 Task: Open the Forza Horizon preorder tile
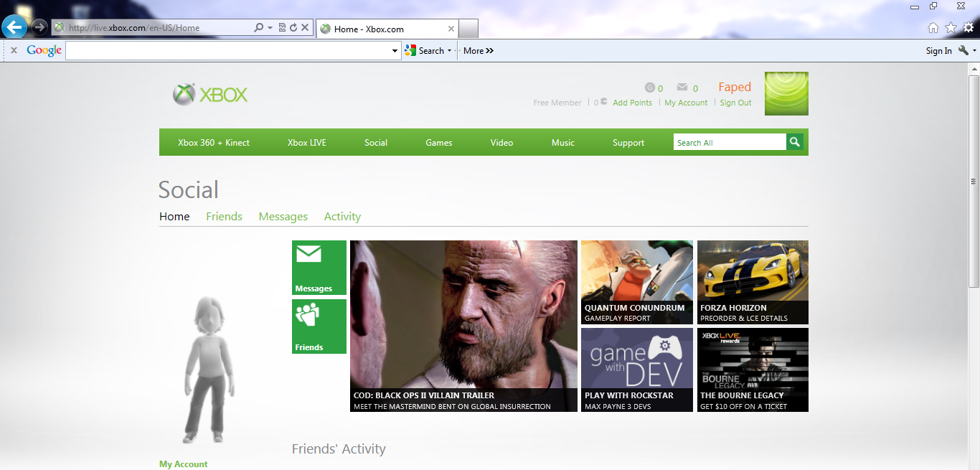tap(753, 282)
